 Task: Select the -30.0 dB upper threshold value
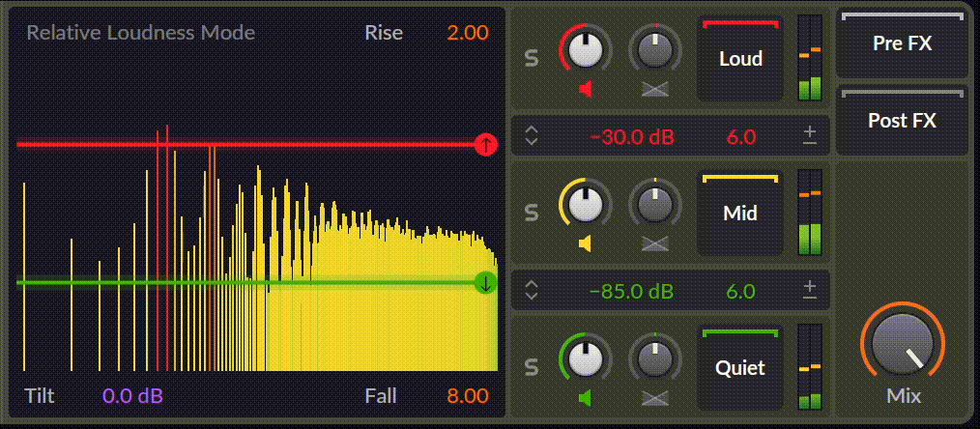click(x=632, y=137)
